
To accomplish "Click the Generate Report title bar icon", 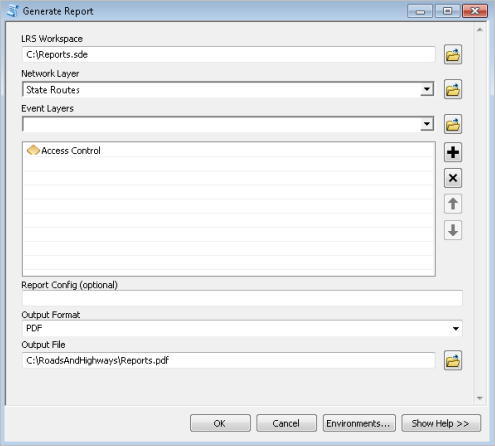I will click(13, 11).
